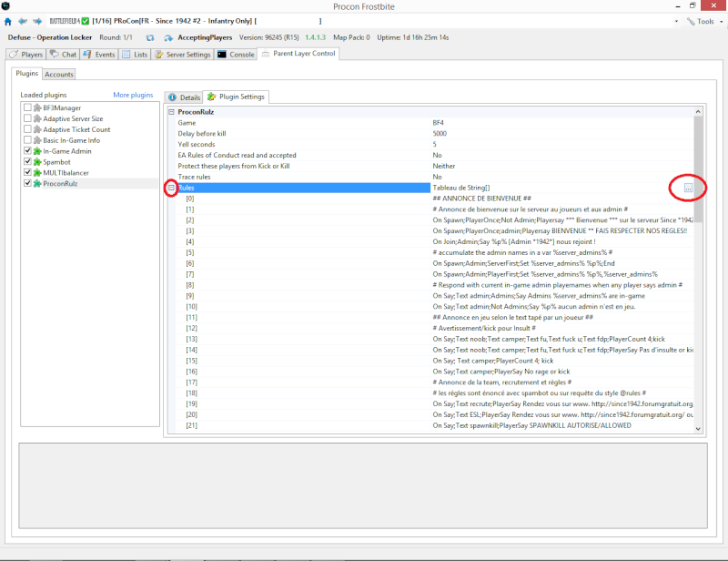Select rule [21] about spawnkill

tap(434, 425)
